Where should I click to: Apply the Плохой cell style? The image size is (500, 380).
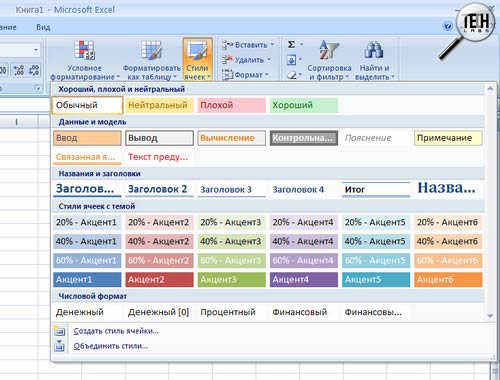(x=232, y=105)
